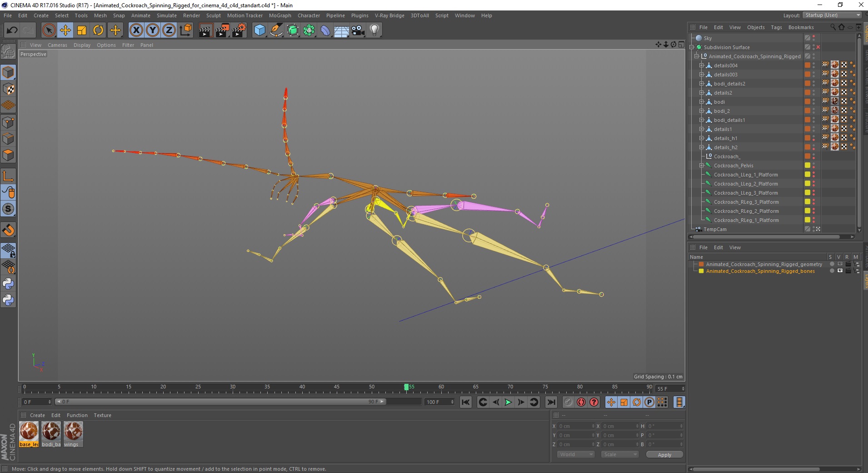This screenshot has height=473, width=868.
Task: Select the Live Selection tool
Action: 49,30
